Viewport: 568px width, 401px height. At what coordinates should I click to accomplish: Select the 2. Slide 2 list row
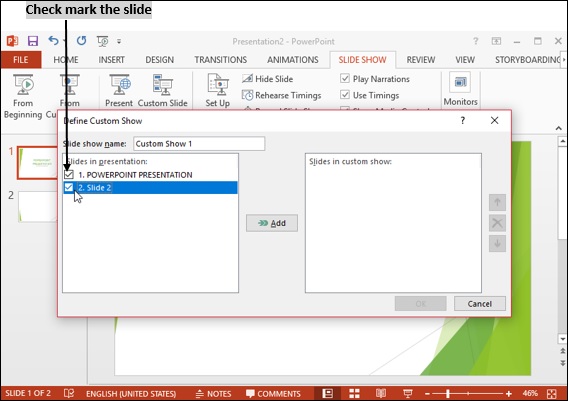tap(150, 188)
